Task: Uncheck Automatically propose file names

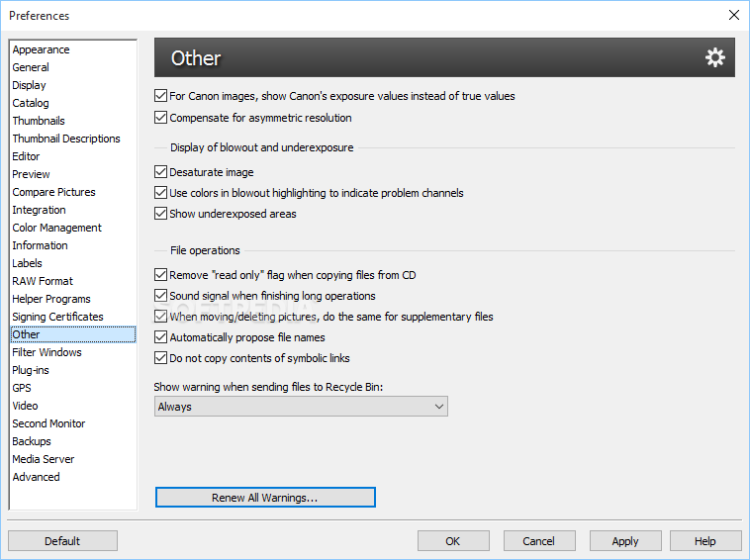Action: 160,337
